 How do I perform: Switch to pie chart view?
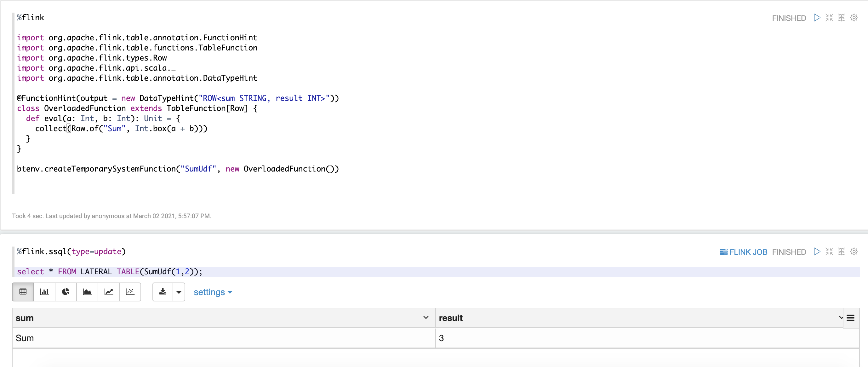[66, 292]
